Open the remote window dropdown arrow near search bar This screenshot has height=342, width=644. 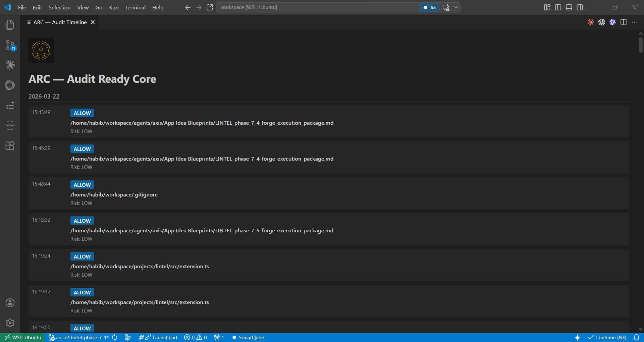455,7
